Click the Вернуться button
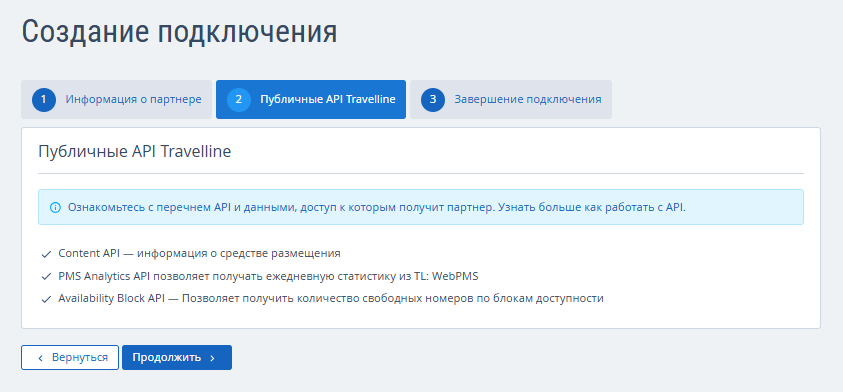843x392 pixels. (x=70, y=358)
